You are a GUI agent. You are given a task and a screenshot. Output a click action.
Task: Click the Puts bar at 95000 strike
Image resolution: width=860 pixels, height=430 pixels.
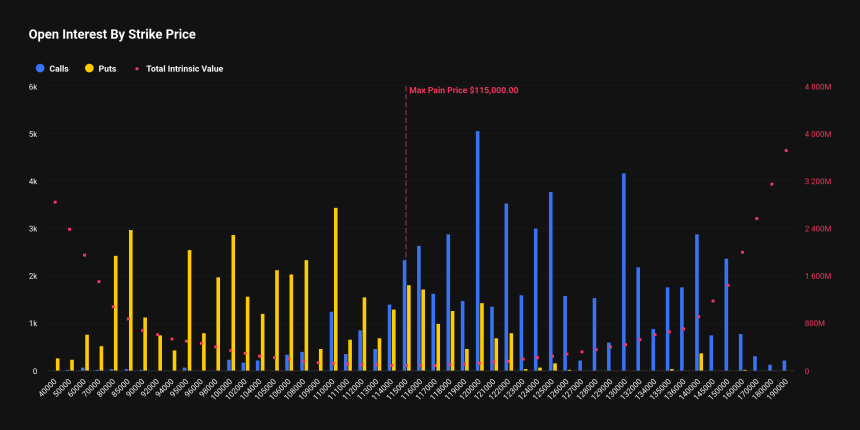click(x=189, y=310)
